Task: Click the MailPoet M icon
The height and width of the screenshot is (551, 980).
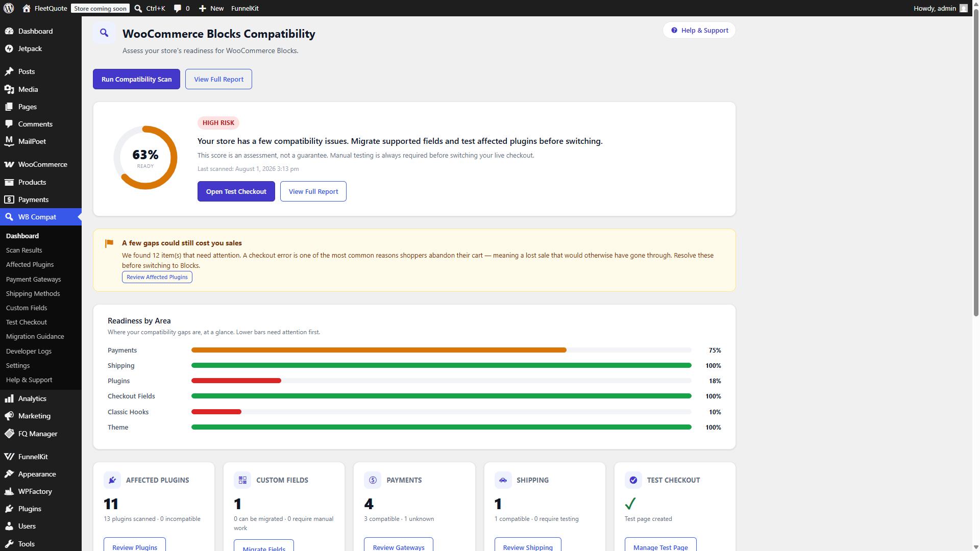Action: [9, 141]
